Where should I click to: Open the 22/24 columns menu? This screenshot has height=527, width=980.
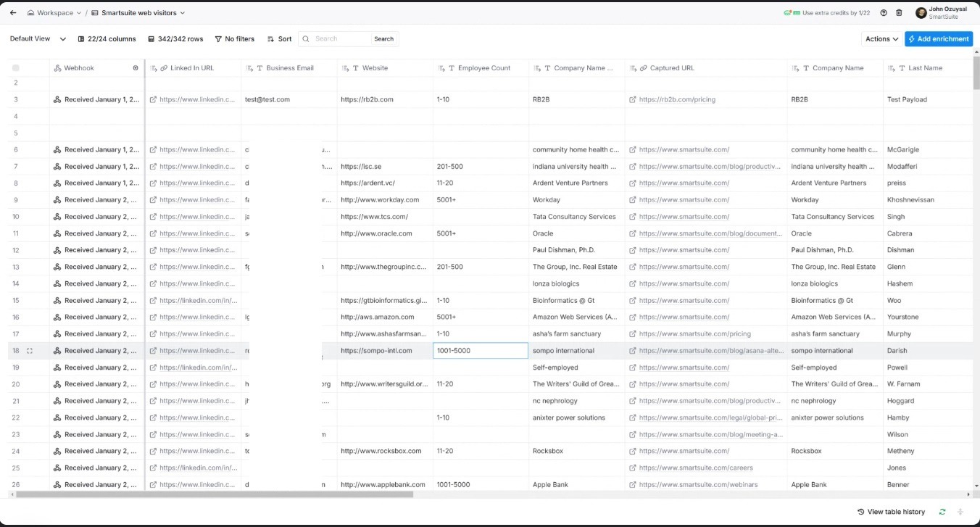click(107, 39)
